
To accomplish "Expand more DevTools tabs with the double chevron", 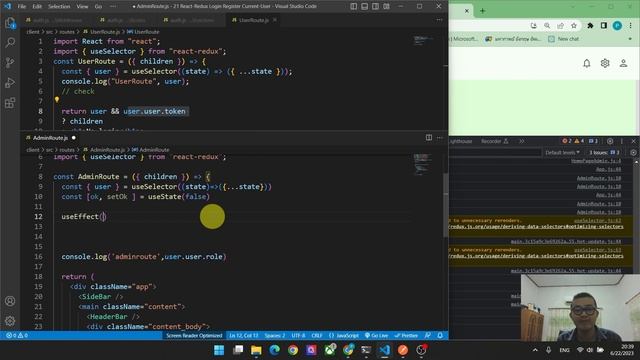I will coord(522,141).
